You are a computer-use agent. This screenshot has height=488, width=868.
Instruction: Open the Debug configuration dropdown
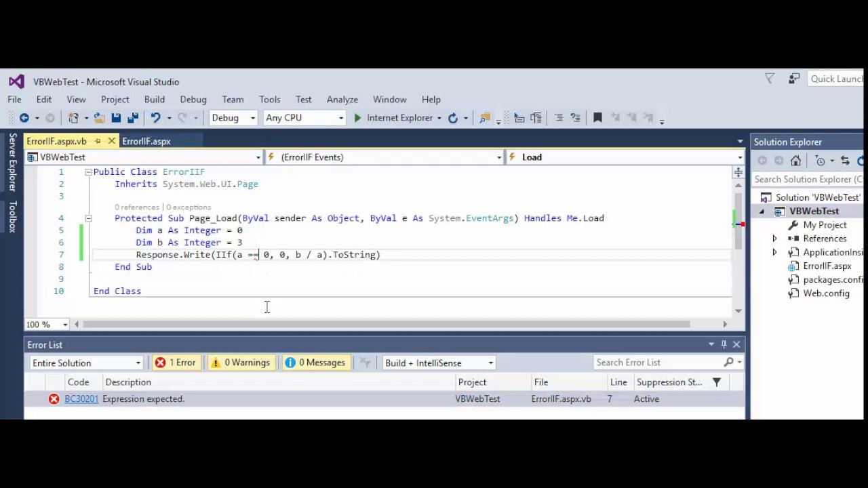coord(253,118)
